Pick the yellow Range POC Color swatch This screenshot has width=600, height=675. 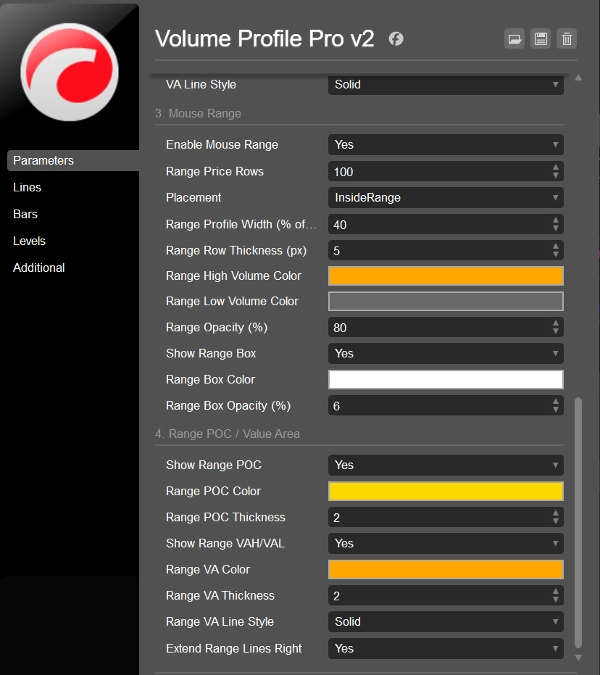click(x=445, y=491)
